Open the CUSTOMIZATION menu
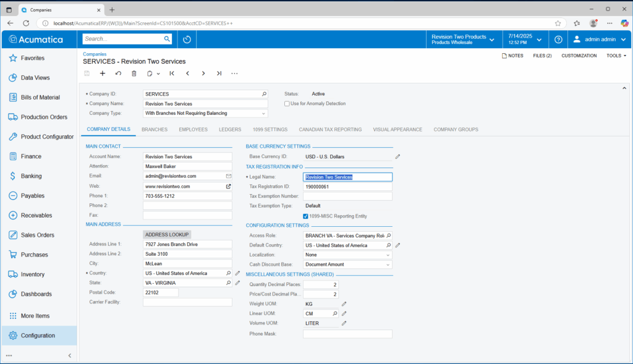This screenshot has width=633, height=364. pos(579,56)
